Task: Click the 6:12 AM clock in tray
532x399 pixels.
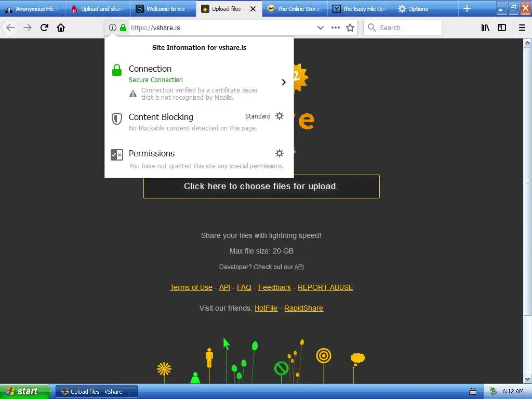Action: [513, 391]
